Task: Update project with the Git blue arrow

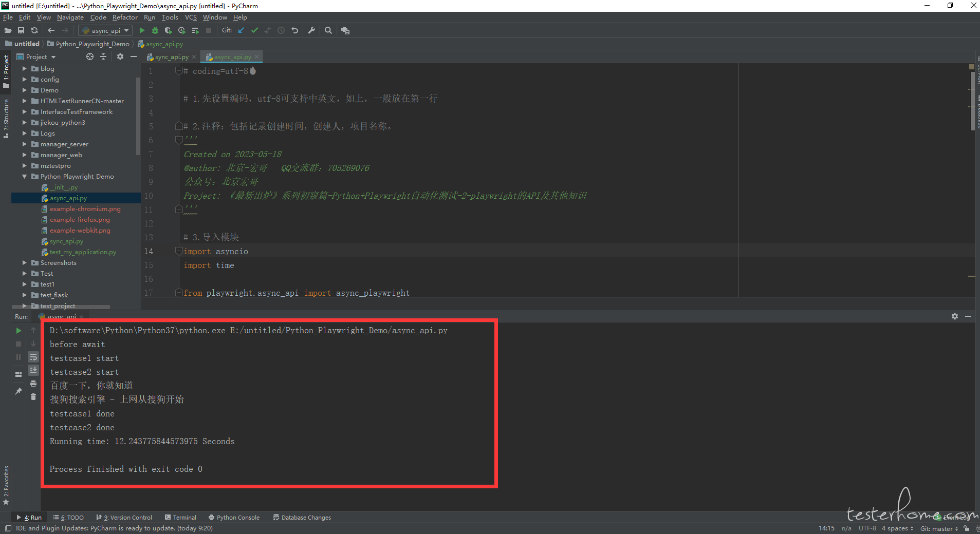Action: [241, 30]
